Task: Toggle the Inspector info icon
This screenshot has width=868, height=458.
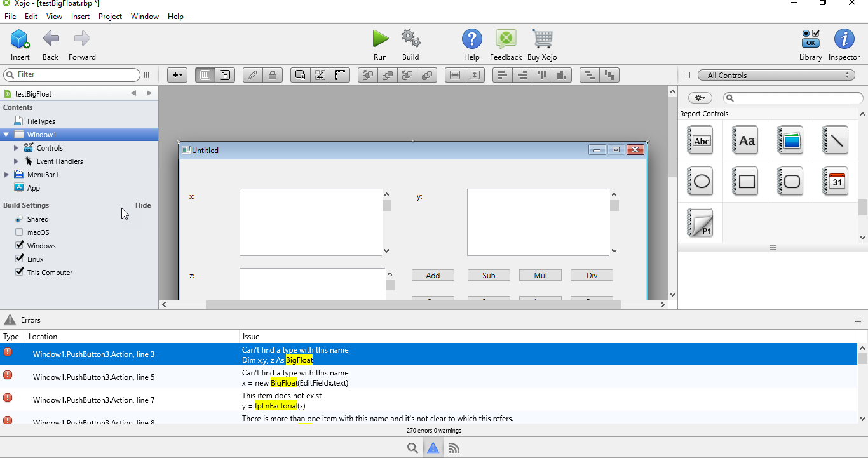Action: tap(844, 39)
